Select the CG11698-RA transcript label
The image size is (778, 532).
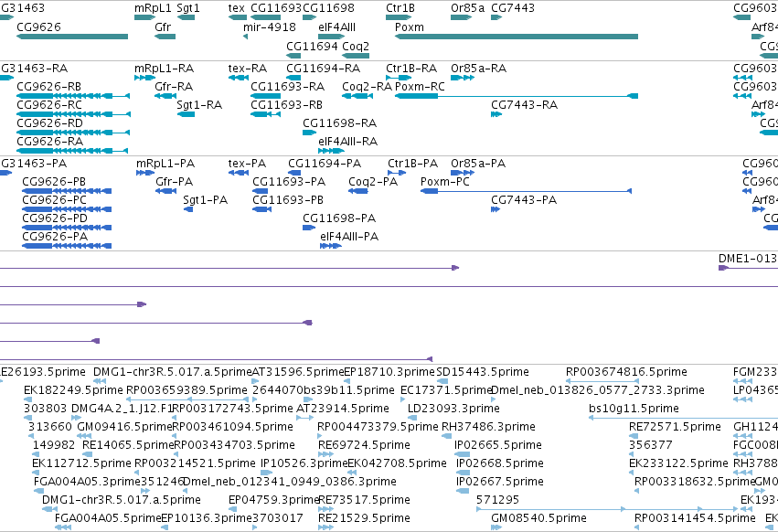(339, 123)
